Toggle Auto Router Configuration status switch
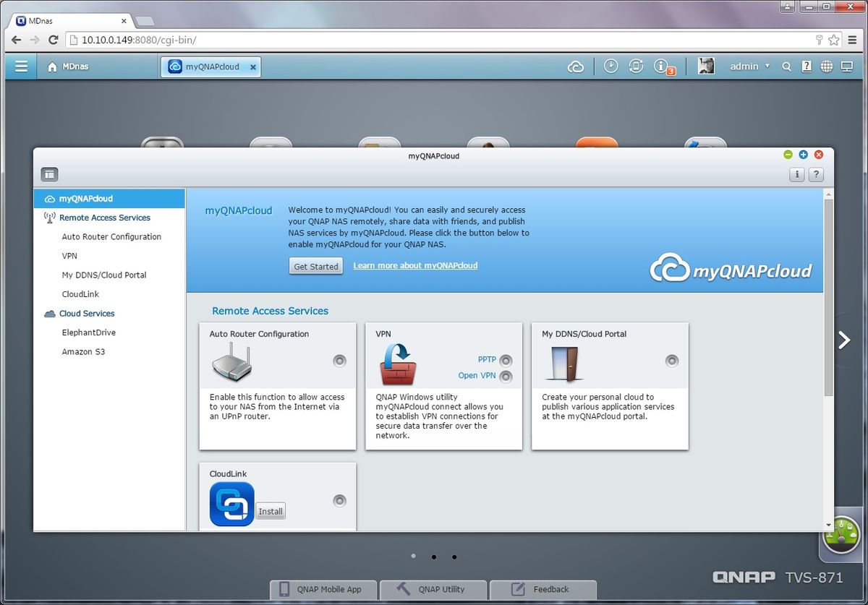The width and height of the screenshot is (868, 605). tap(339, 361)
